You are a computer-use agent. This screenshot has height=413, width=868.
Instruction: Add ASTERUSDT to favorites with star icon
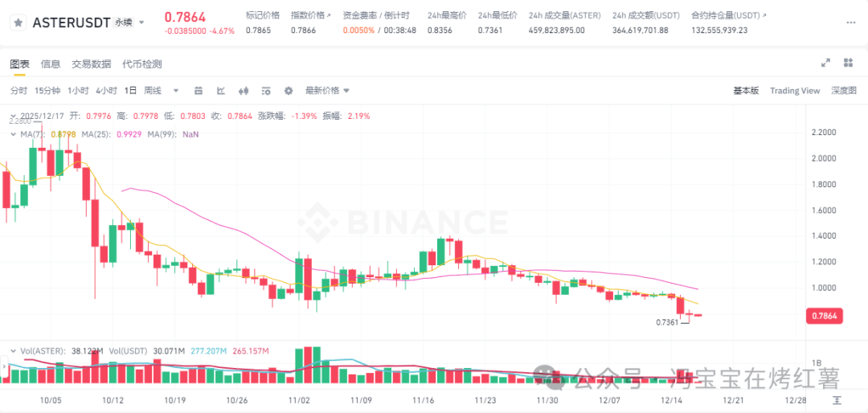click(x=18, y=22)
